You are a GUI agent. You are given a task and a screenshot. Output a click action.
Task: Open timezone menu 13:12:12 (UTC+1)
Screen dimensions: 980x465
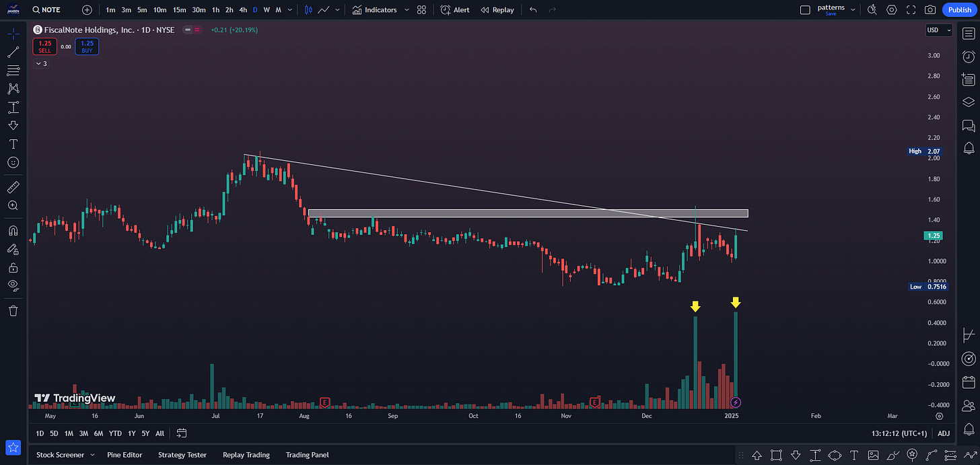900,433
